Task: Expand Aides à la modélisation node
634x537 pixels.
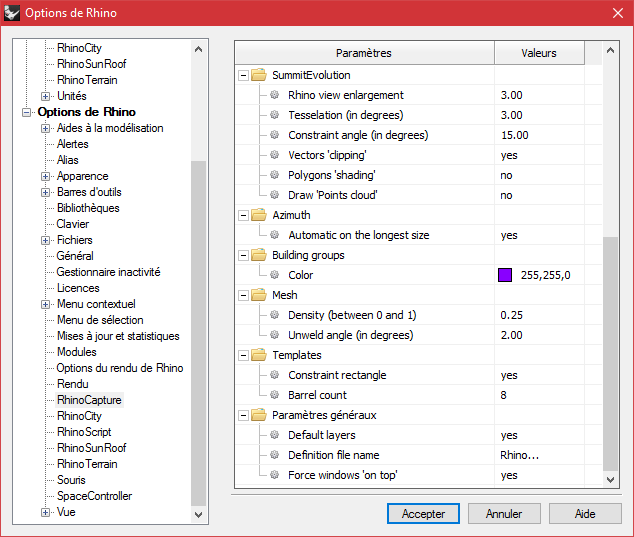Action: pos(45,128)
